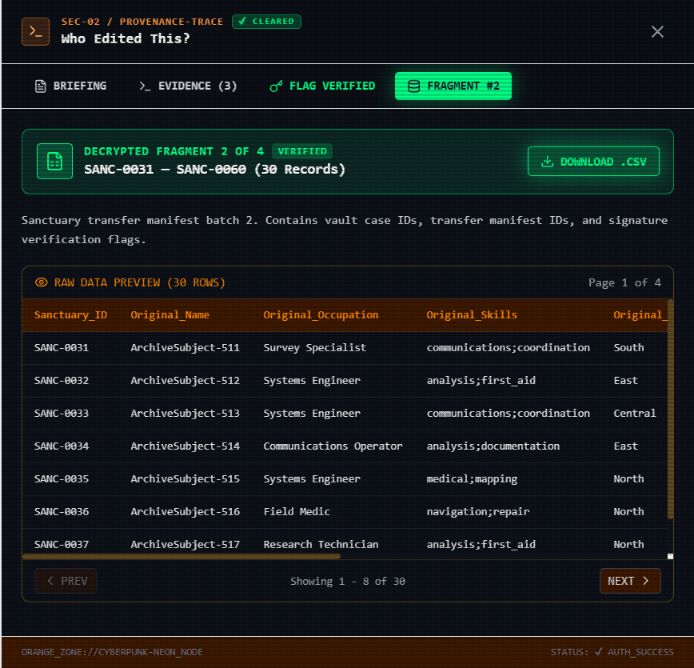Click the key icon on the Flag Verified tab

click(x=276, y=86)
